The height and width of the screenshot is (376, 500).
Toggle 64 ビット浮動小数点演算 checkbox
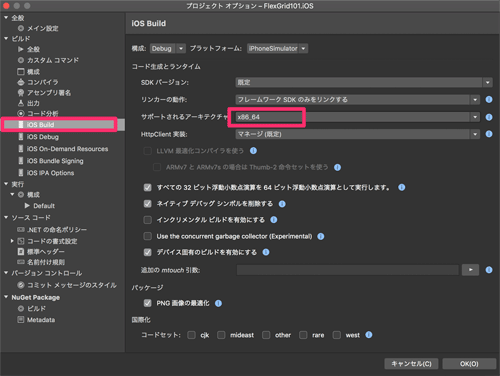coord(147,187)
